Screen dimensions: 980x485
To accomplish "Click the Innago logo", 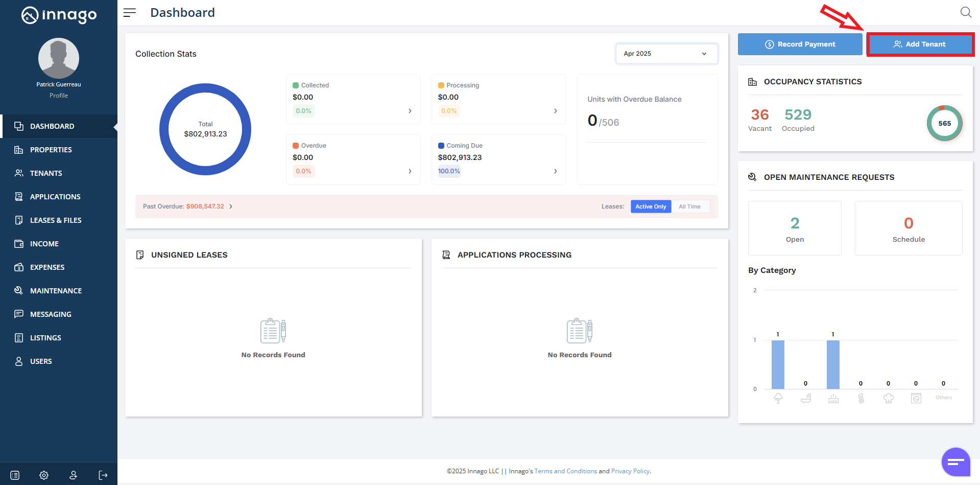I will tap(59, 15).
